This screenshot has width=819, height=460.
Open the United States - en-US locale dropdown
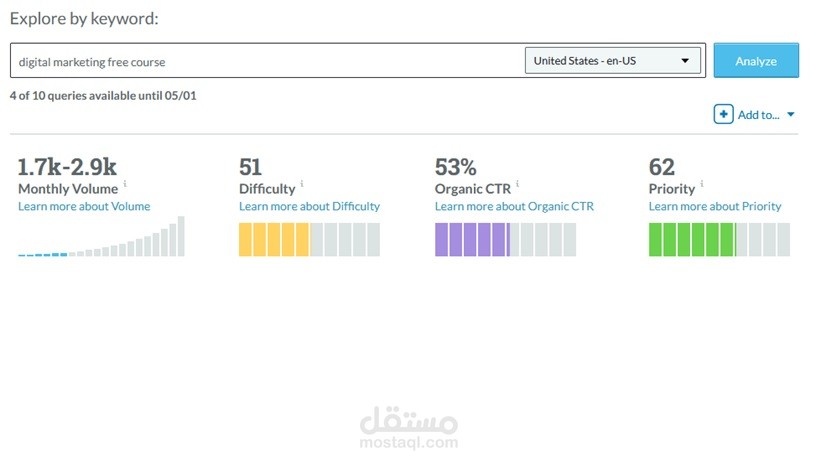(612, 60)
